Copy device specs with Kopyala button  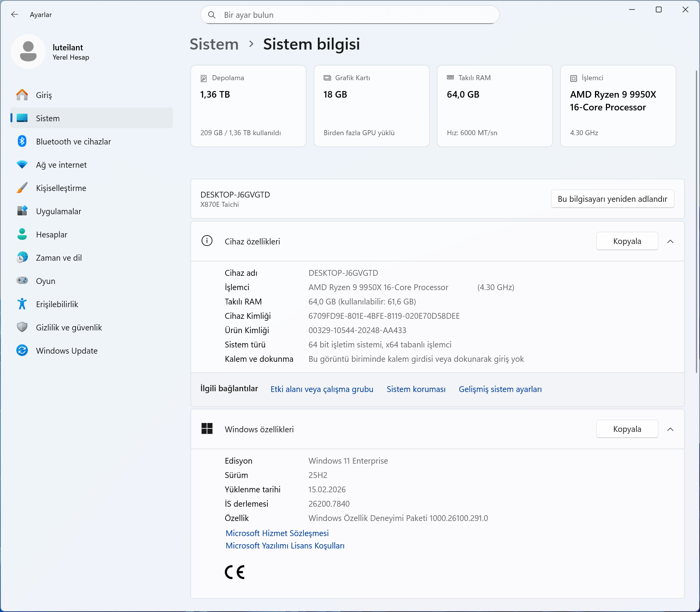pos(627,241)
